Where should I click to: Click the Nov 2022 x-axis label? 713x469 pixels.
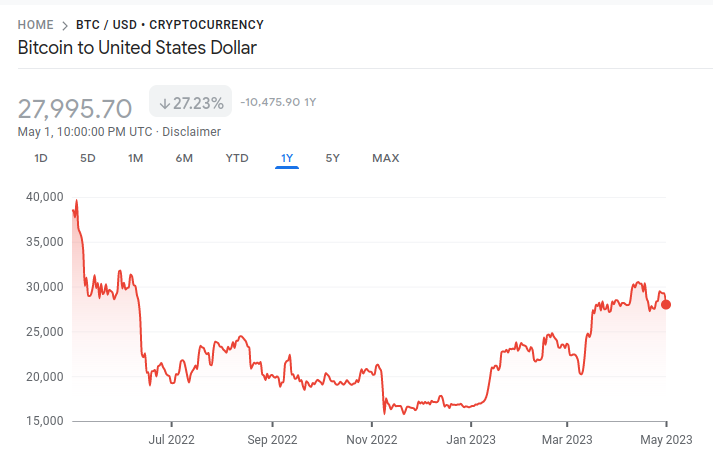[370, 438]
